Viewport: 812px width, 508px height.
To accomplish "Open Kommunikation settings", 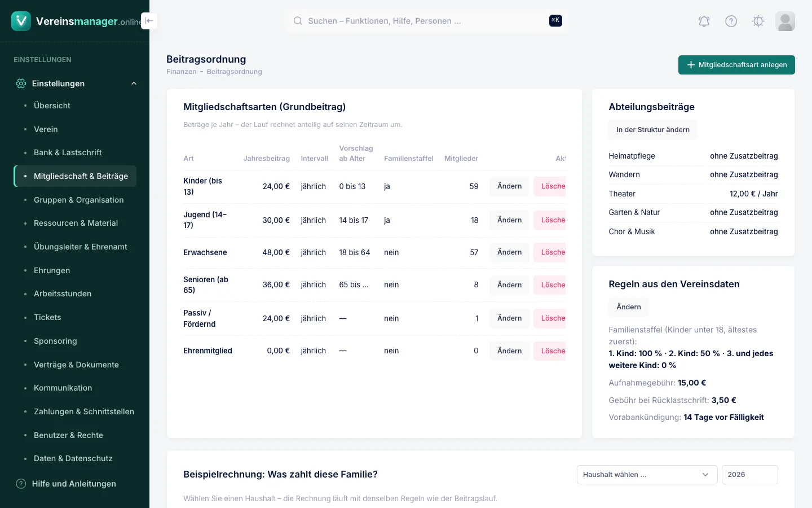I will [75, 388].
